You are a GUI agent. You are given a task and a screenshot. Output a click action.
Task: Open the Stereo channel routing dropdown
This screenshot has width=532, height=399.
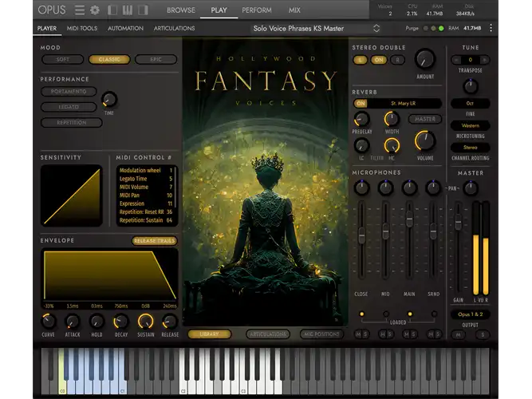click(x=471, y=148)
